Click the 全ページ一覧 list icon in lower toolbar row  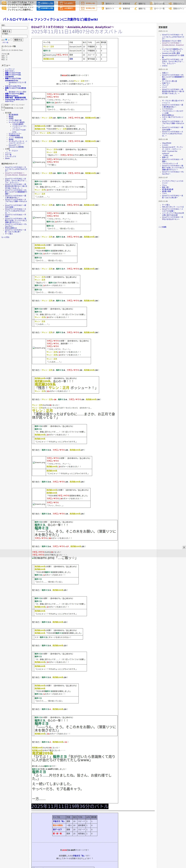[152, 8]
